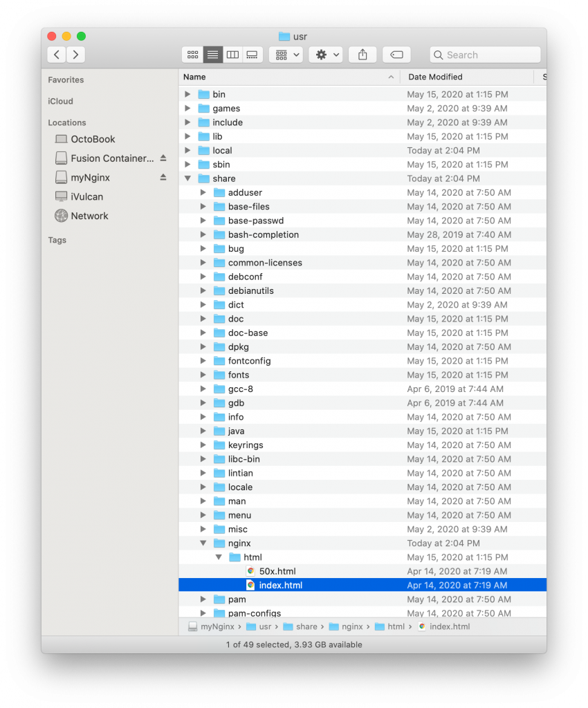The width and height of the screenshot is (588, 708).
Task: Click myNginx in the path bar
Action: point(212,626)
